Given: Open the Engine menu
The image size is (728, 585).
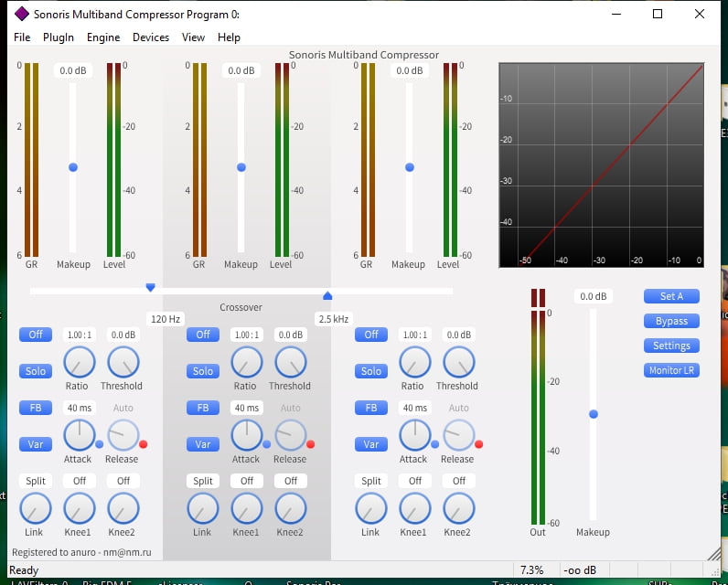Looking at the screenshot, I should tap(103, 37).
